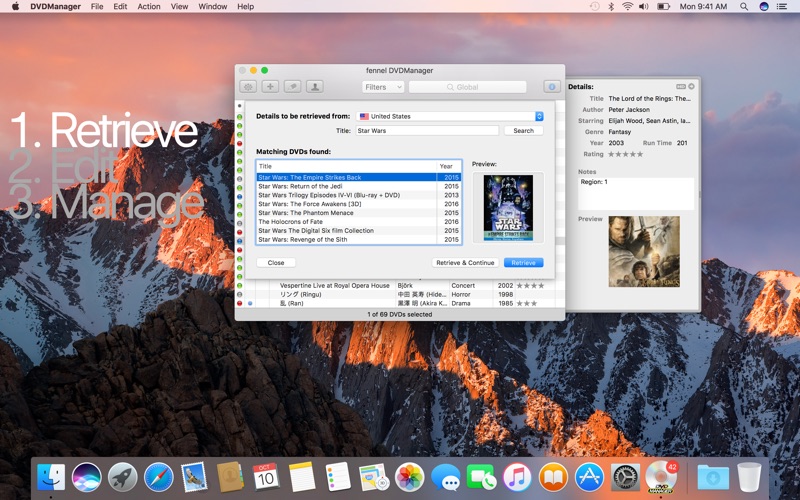Open the File menu
The height and width of the screenshot is (500, 800).
coord(97,7)
